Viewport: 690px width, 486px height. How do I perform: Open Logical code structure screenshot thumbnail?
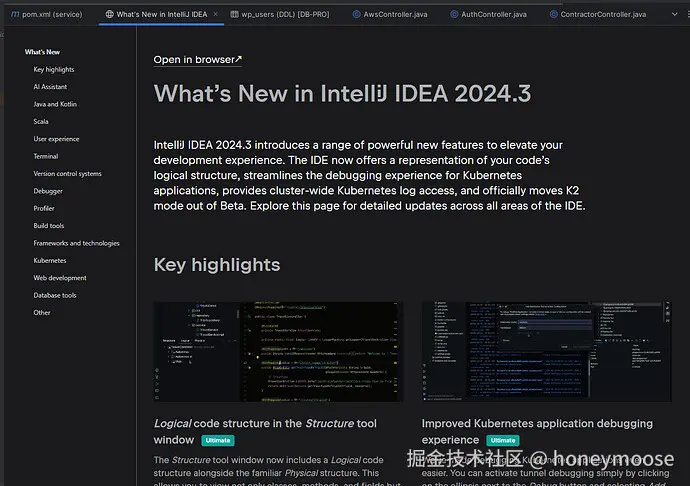coord(278,351)
